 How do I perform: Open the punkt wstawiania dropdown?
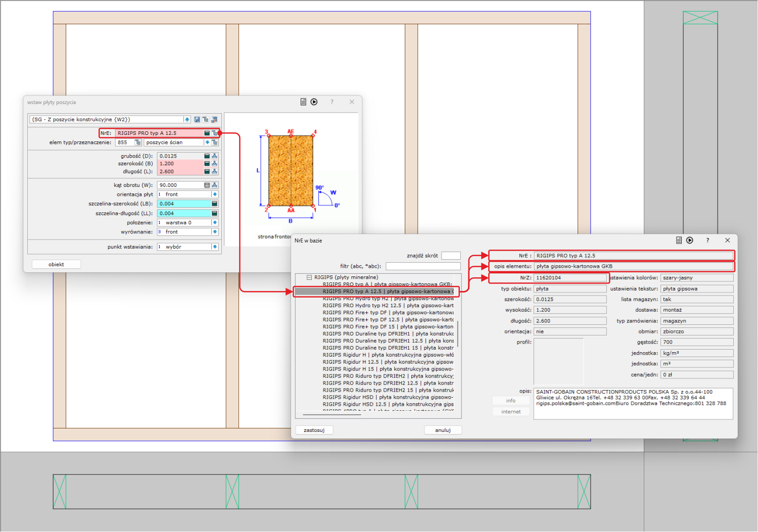click(x=215, y=247)
